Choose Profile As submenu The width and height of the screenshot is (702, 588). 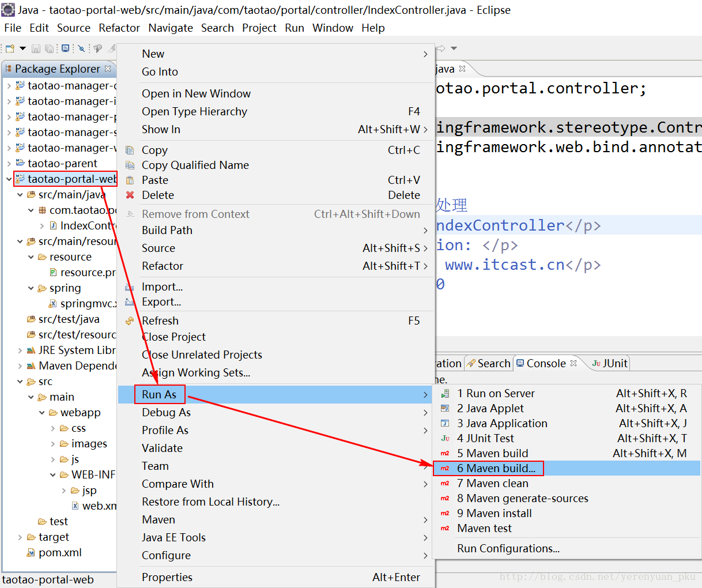click(x=275, y=430)
